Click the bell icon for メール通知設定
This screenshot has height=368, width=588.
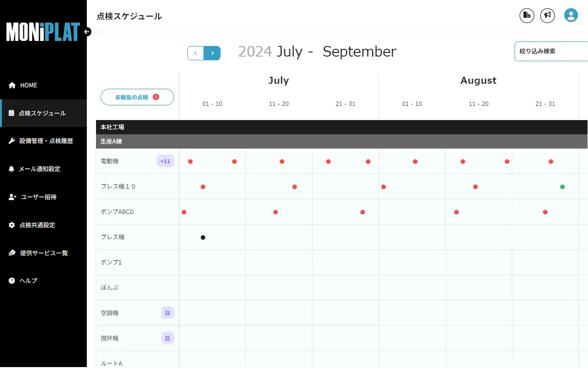tap(12, 168)
